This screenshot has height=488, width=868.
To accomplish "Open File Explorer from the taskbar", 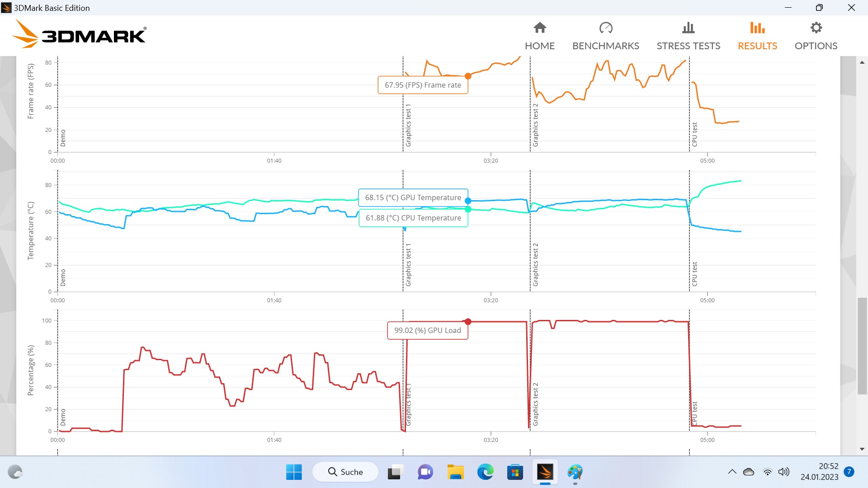I will point(455,472).
